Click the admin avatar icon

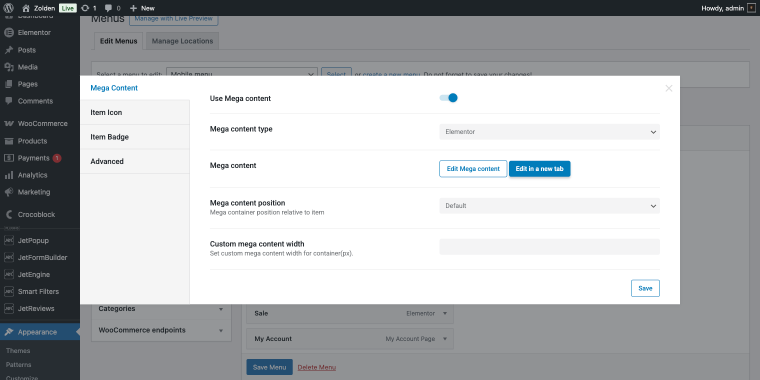tap(751, 8)
